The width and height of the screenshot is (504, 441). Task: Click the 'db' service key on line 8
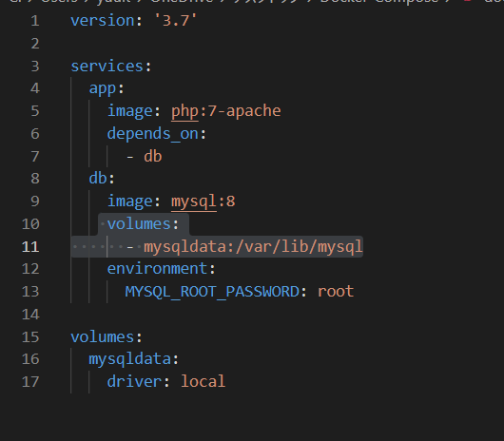pyautogui.click(x=98, y=178)
